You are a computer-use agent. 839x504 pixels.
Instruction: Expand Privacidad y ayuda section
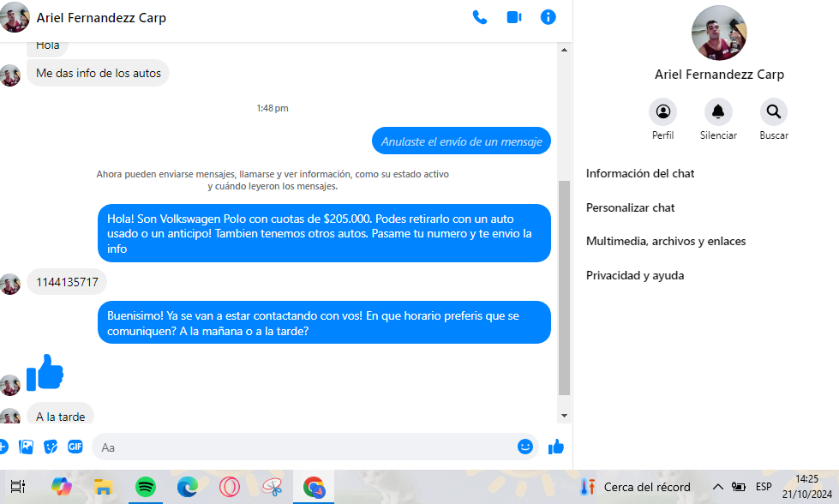tap(635, 275)
